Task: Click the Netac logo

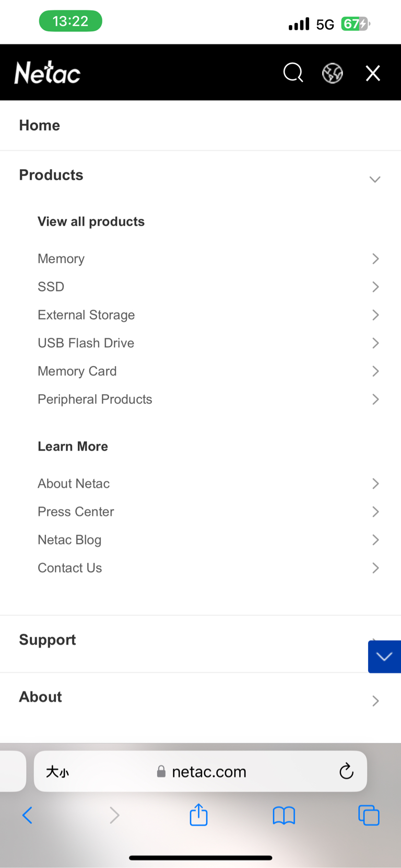Action: click(48, 73)
